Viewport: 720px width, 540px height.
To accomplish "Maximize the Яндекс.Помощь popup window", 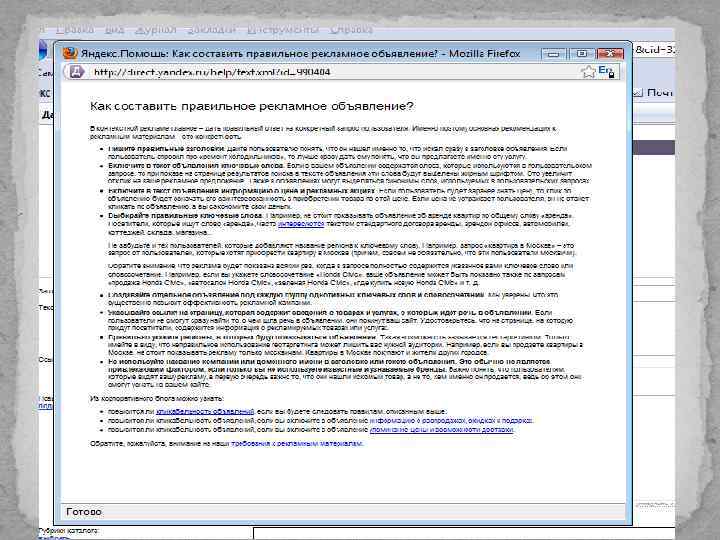I will (582, 54).
